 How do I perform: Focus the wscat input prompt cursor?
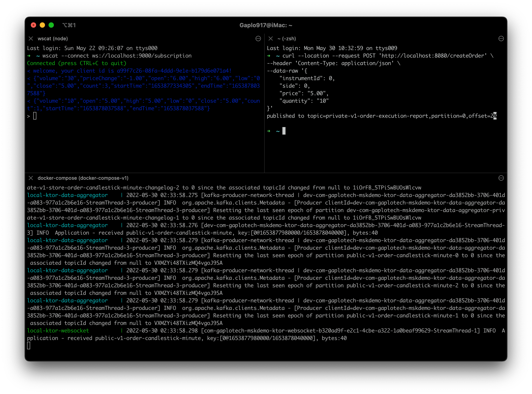pyautogui.click(x=35, y=116)
